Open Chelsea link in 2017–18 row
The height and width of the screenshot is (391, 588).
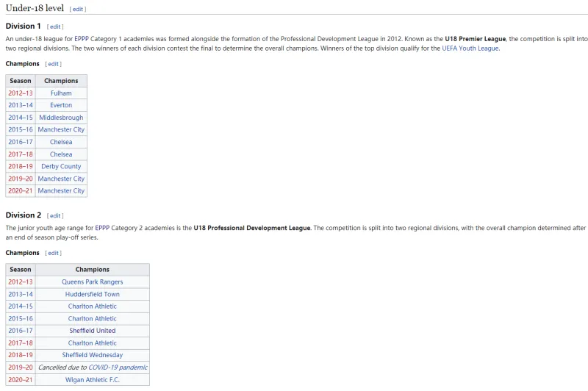(61, 154)
